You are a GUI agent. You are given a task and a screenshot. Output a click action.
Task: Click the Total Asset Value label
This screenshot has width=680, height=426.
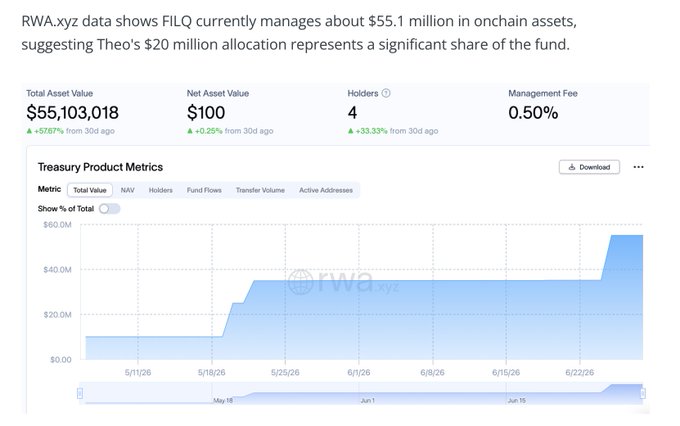tap(59, 93)
